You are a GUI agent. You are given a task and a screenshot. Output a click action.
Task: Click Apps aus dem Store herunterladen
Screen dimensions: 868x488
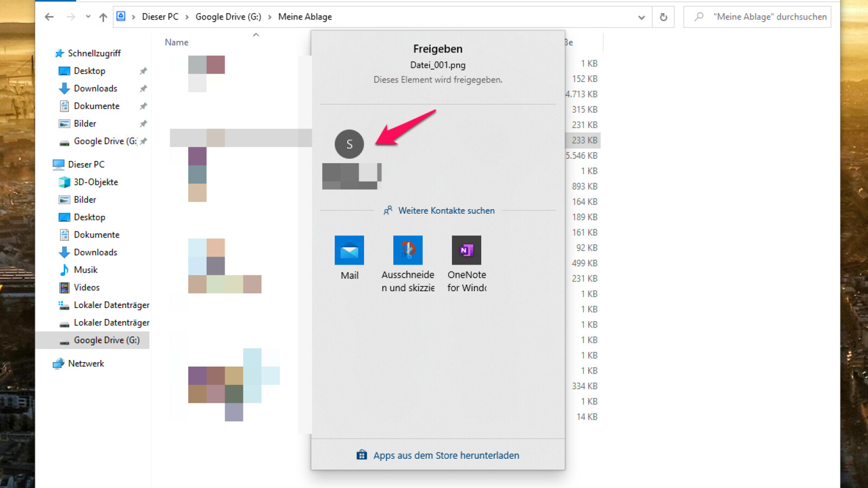pos(445,455)
